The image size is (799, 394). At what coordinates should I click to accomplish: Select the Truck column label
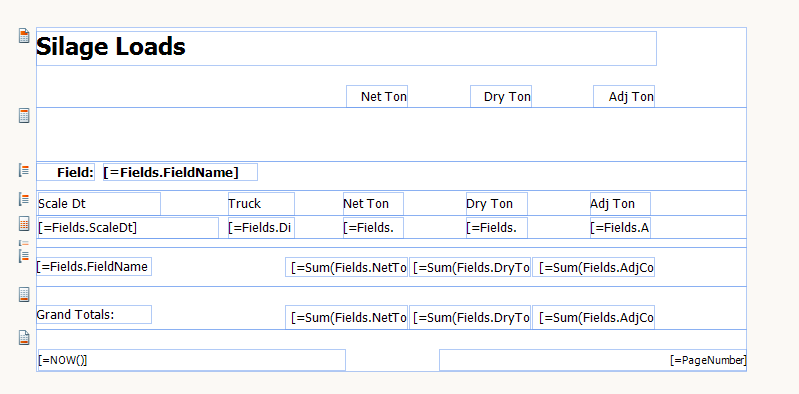click(x=261, y=204)
